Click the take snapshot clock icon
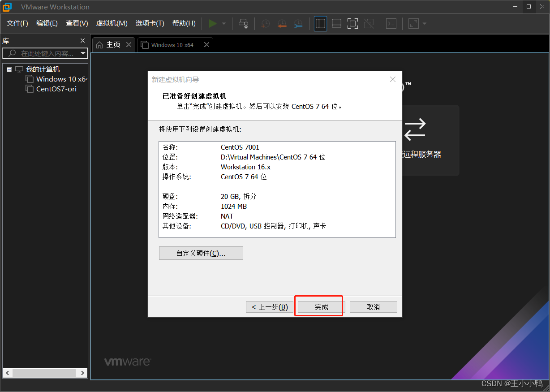Screen dimensions: 550x392 coord(266,24)
